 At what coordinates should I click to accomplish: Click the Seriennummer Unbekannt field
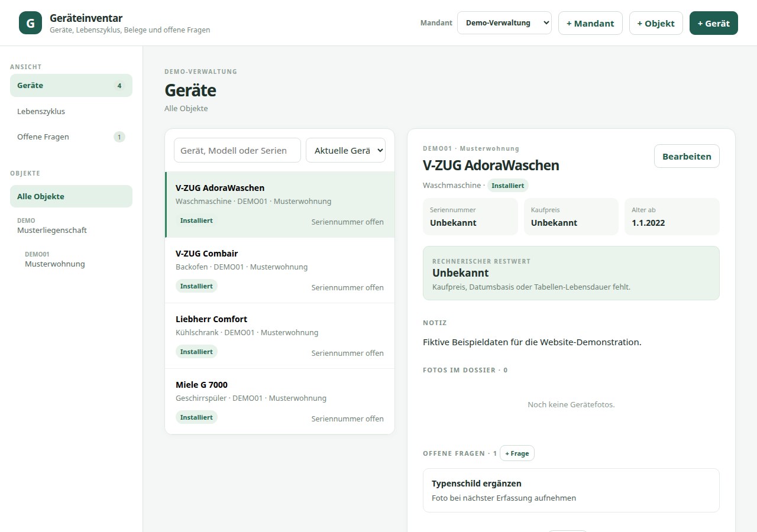pos(470,216)
